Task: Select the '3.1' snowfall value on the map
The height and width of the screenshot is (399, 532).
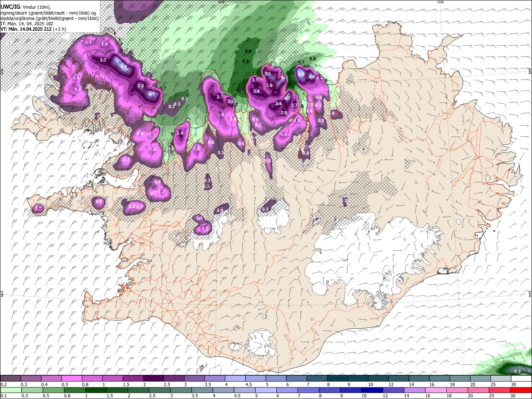Action: click(x=255, y=80)
